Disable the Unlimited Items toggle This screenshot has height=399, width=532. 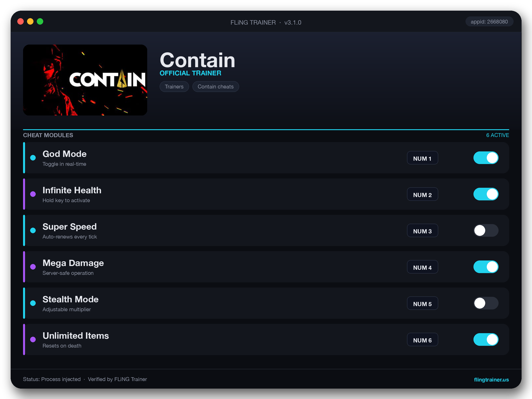[x=486, y=339]
